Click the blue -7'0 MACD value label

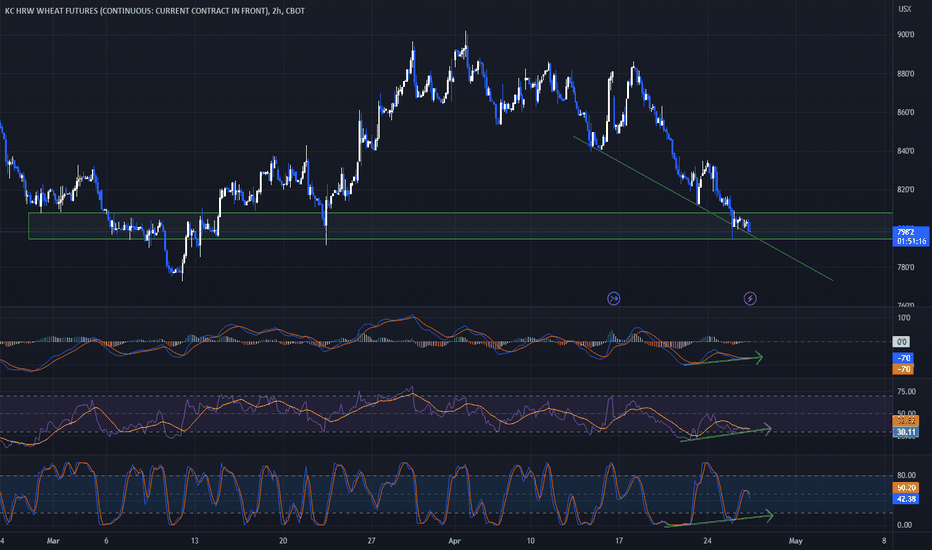click(x=903, y=358)
